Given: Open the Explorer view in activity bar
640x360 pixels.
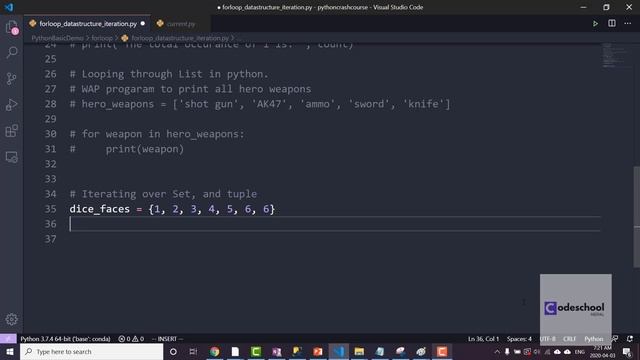Looking at the screenshot, I should 12,27.
